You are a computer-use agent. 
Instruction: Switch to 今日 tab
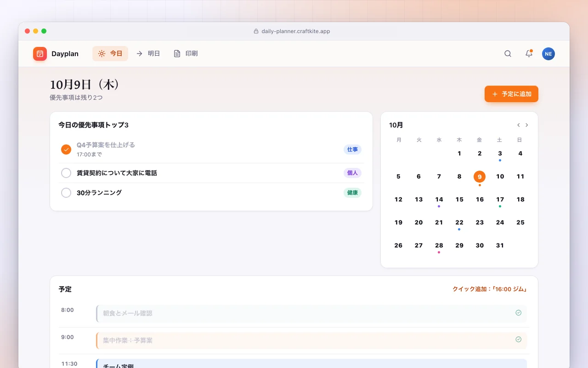coord(110,53)
